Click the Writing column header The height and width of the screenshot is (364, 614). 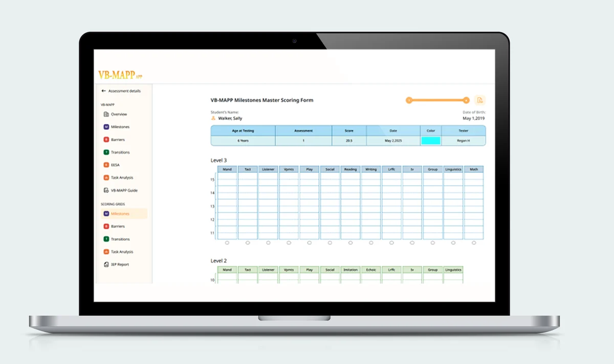[371, 169]
